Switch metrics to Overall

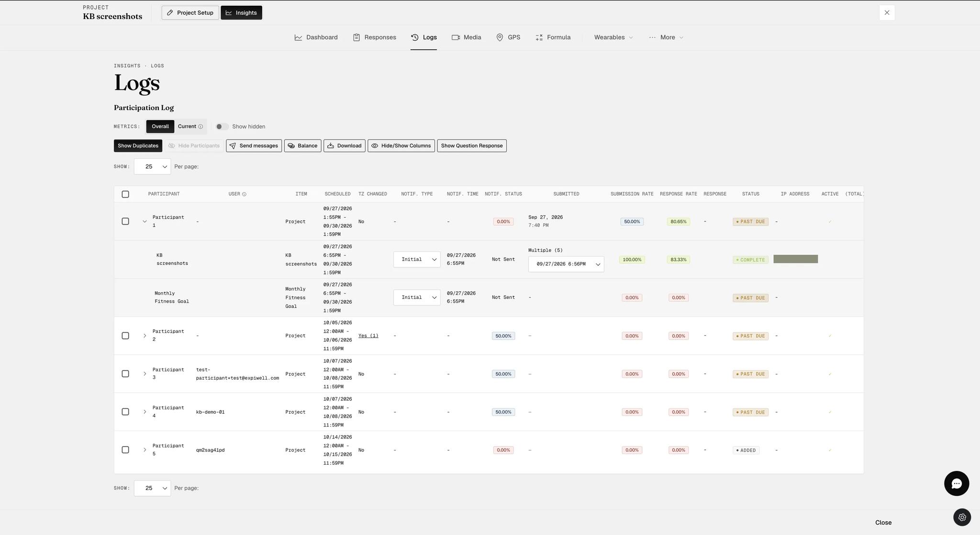coord(160,127)
